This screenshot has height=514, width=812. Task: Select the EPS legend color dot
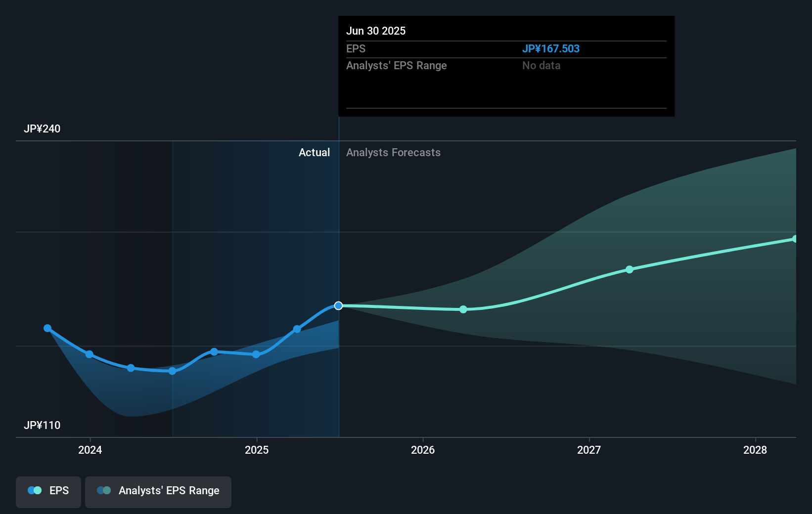click(x=34, y=490)
